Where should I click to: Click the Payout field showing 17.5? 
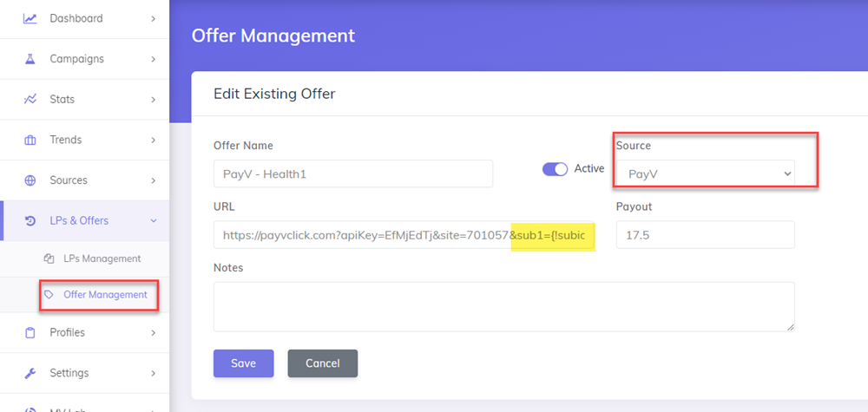(x=705, y=235)
